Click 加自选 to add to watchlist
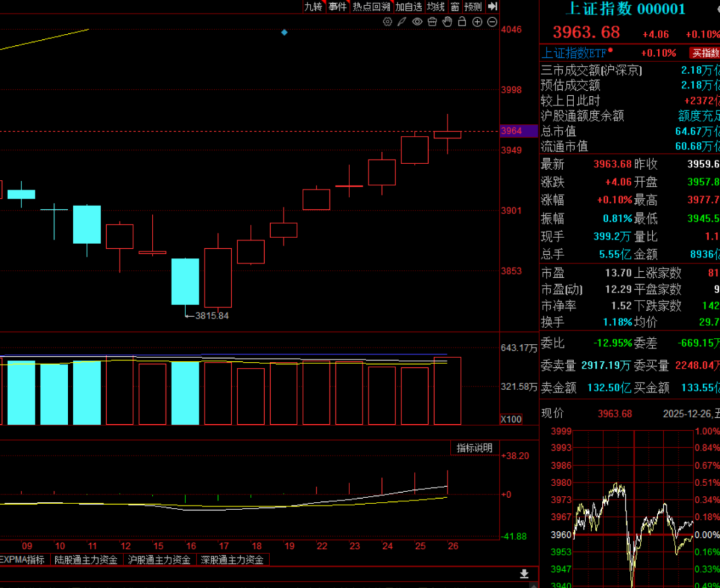This screenshot has height=588, width=720. click(x=408, y=7)
